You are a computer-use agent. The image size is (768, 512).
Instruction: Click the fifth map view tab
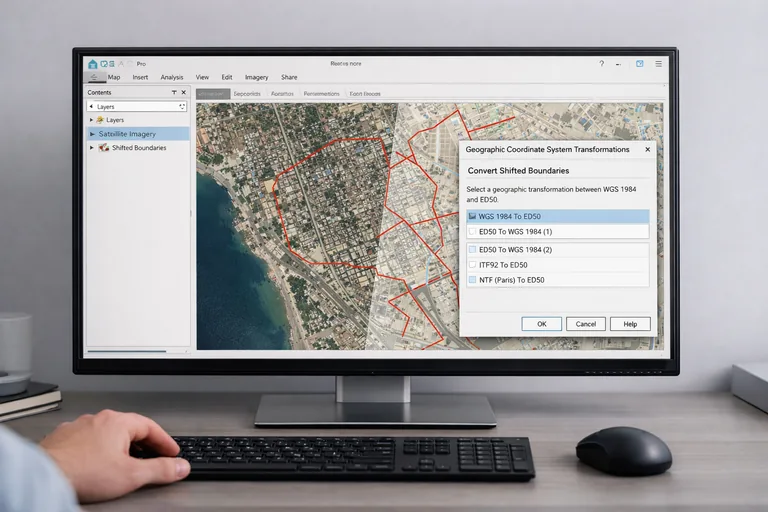tap(365, 94)
